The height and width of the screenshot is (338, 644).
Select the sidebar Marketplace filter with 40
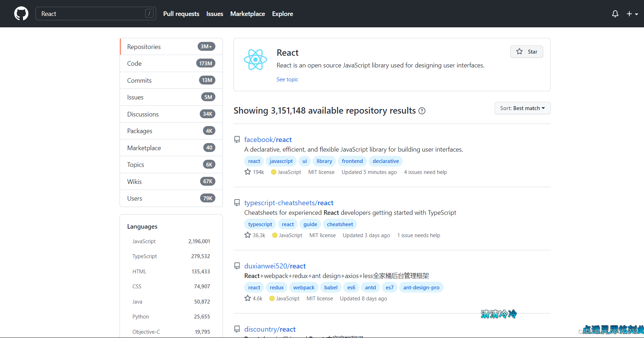[x=171, y=148]
